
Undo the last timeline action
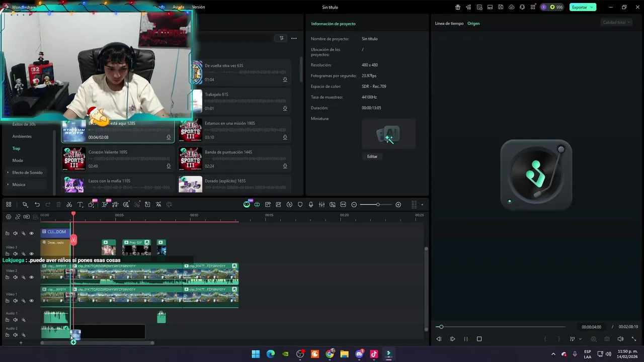click(x=37, y=205)
